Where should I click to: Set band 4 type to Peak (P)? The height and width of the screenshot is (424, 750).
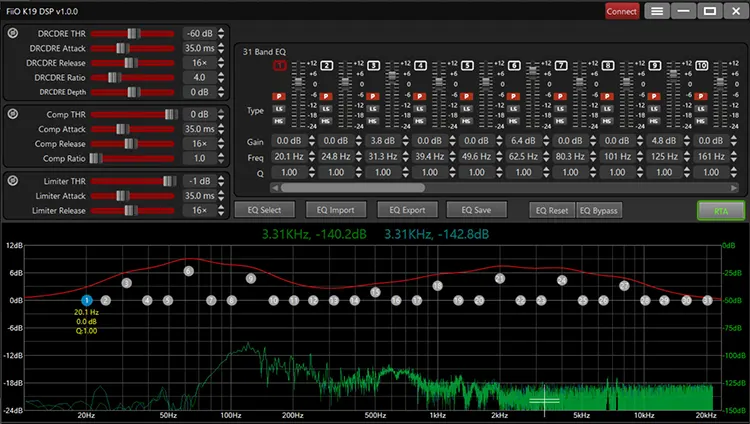[x=419, y=96]
